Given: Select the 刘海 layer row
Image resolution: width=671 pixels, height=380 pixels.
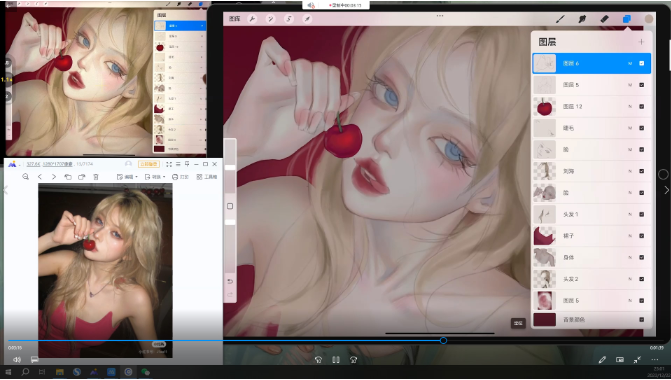Looking at the screenshot, I should [591, 171].
